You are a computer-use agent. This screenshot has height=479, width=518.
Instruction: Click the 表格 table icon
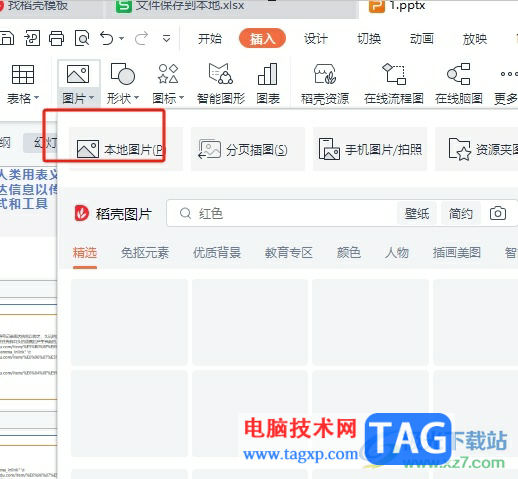tap(23, 74)
